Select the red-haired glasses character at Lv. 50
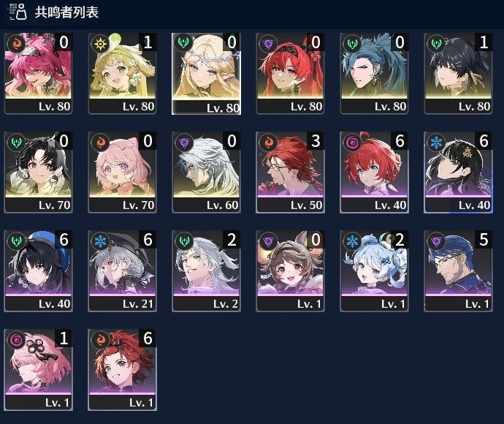The height and width of the screenshot is (424, 504). point(290,172)
